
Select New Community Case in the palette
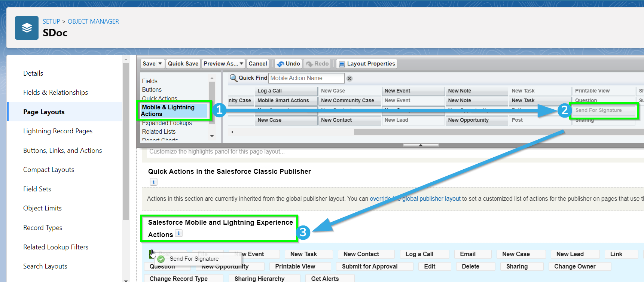point(350,100)
